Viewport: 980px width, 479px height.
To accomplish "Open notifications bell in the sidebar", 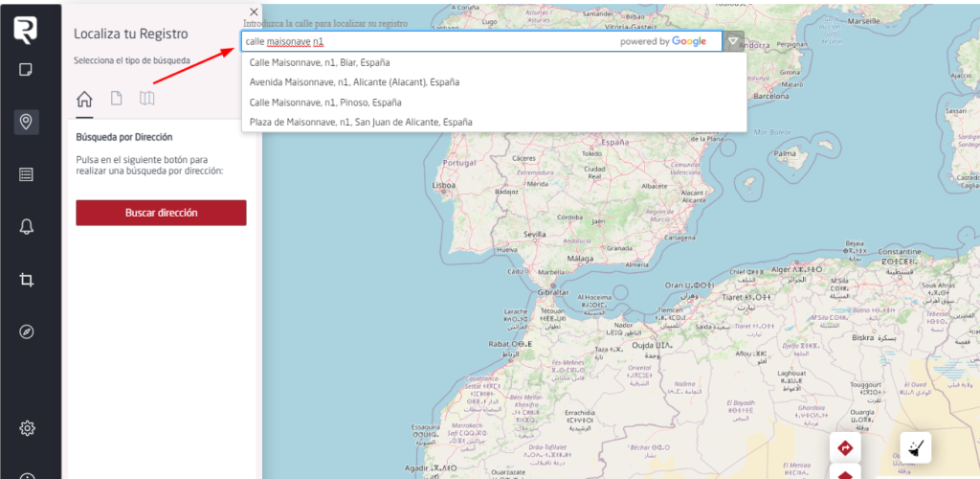I will 26,226.
